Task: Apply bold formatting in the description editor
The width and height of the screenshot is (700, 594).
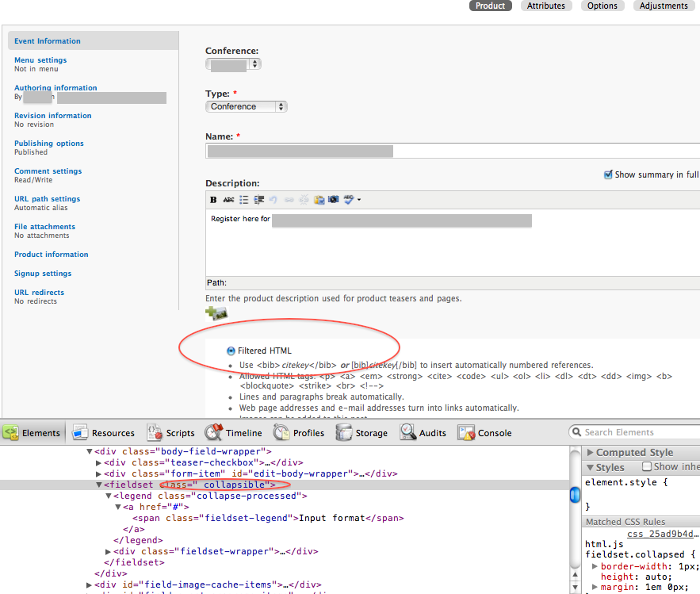Action: coord(212,200)
